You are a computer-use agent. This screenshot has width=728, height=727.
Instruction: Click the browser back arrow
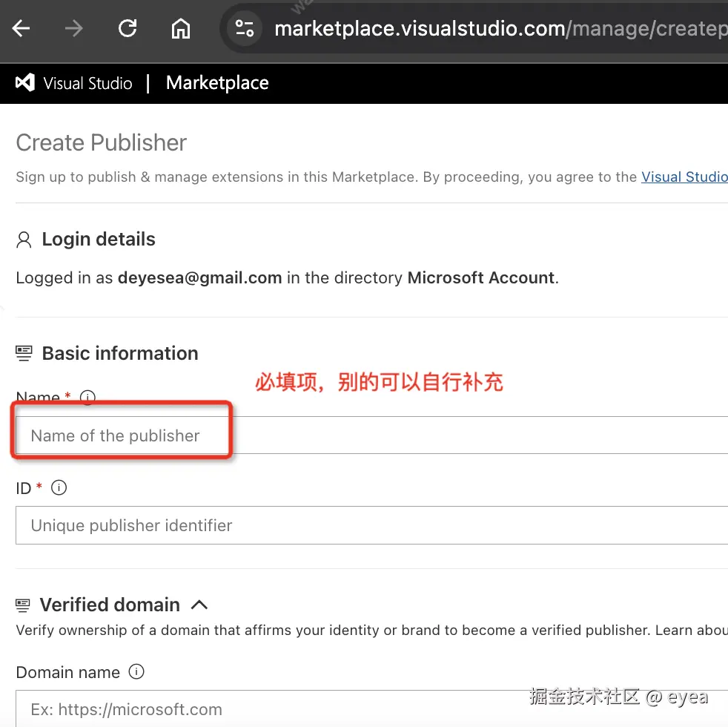21,28
